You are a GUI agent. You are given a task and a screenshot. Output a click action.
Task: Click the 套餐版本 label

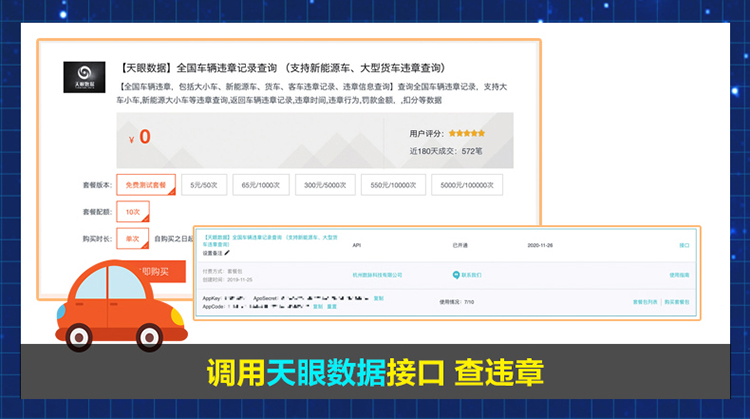(x=97, y=185)
